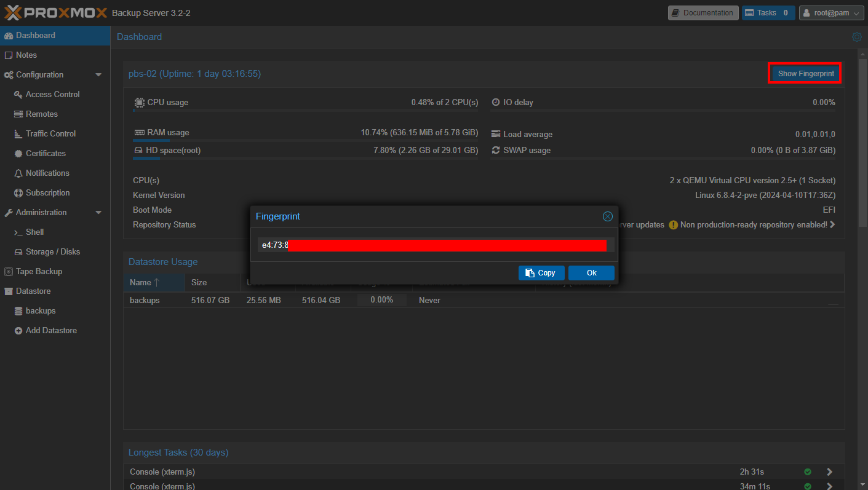868x490 pixels.
Task: Click the Shell prompt icon
Action: (x=18, y=232)
